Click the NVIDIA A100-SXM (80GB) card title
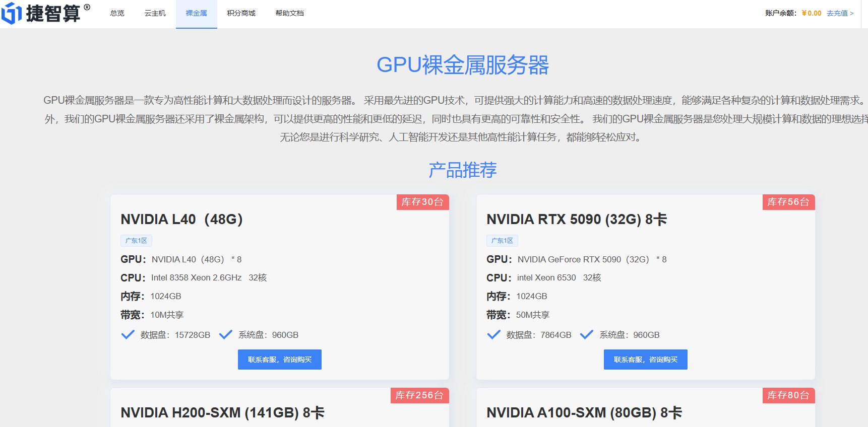This screenshot has width=868, height=427. click(584, 413)
